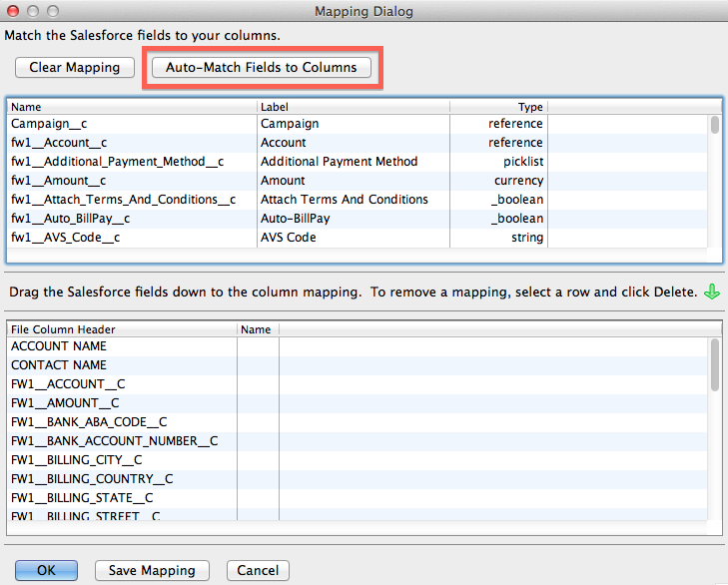The image size is (728, 585).
Task: Sort the fields table by the Type column
Action: pyautogui.click(x=499, y=107)
